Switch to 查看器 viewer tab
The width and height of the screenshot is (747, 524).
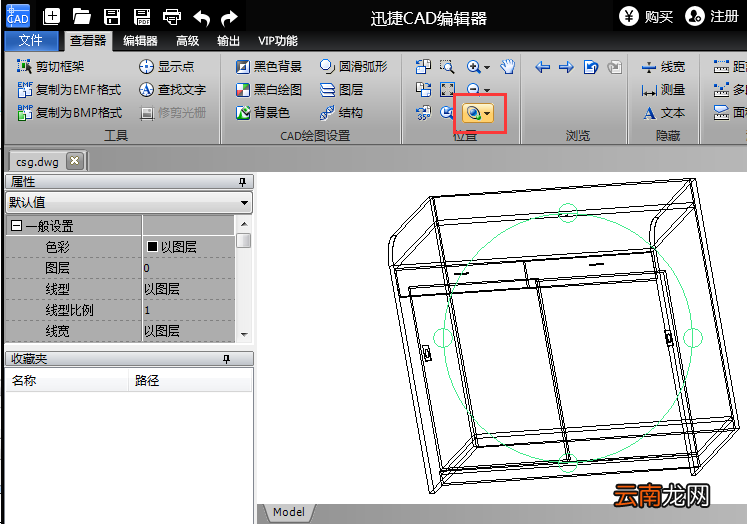[88, 41]
